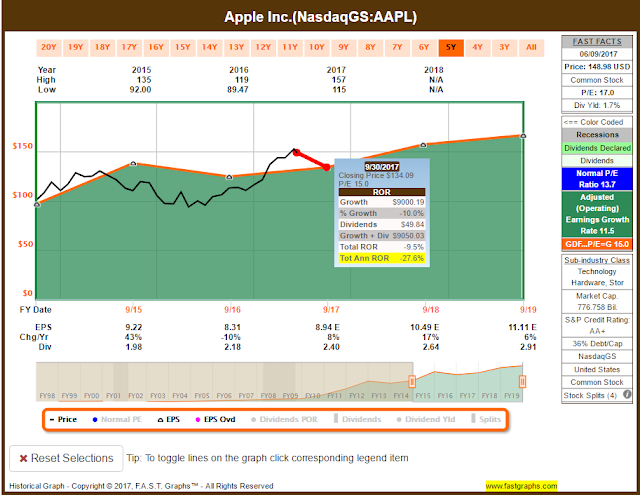Click the Recessions color legend

(597, 135)
